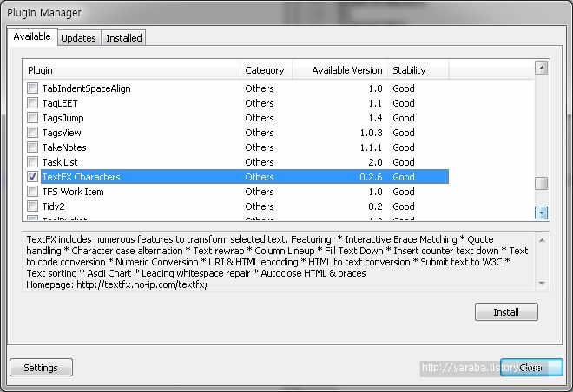The image size is (573, 392).
Task: Select the Tidy2 plugin name
Action: pos(53,206)
